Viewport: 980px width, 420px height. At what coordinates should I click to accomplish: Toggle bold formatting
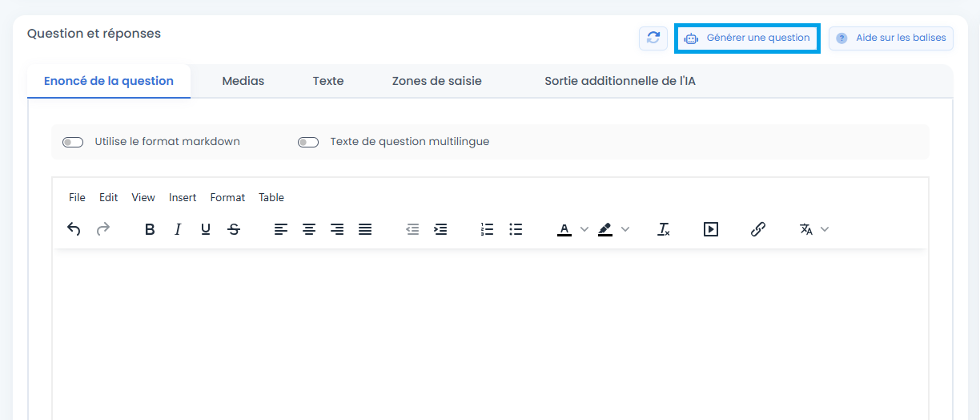(150, 229)
